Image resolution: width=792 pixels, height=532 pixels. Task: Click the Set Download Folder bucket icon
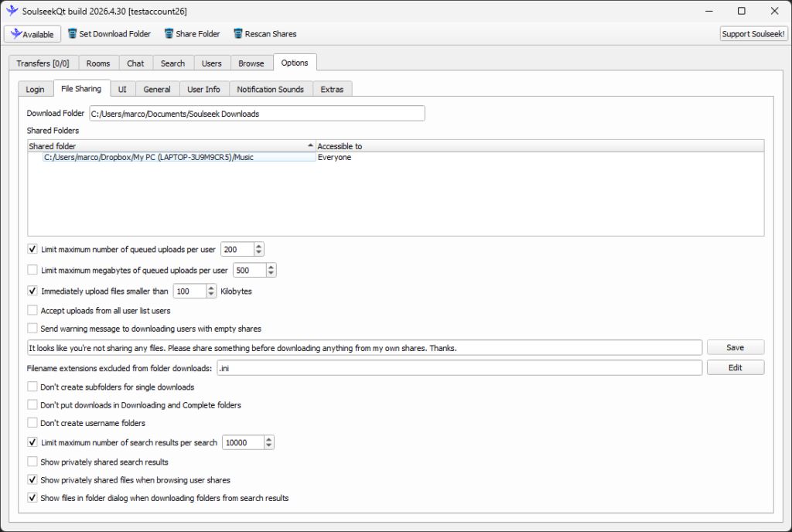pos(72,34)
